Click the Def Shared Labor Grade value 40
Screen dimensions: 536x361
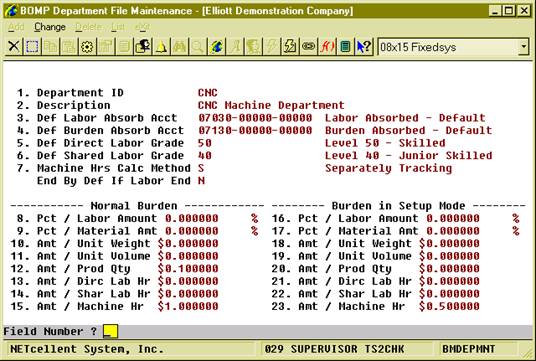tap(205, 156)
